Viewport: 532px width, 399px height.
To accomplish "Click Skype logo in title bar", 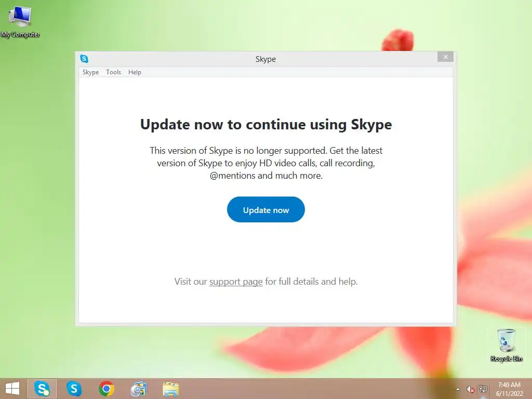I will [x=84, y=59].
